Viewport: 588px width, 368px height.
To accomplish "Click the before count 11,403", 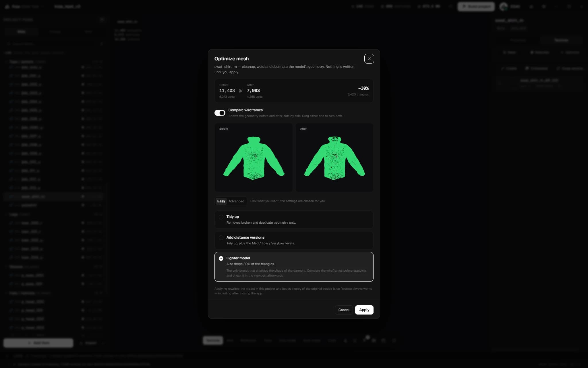I will [x=227, y=91].
